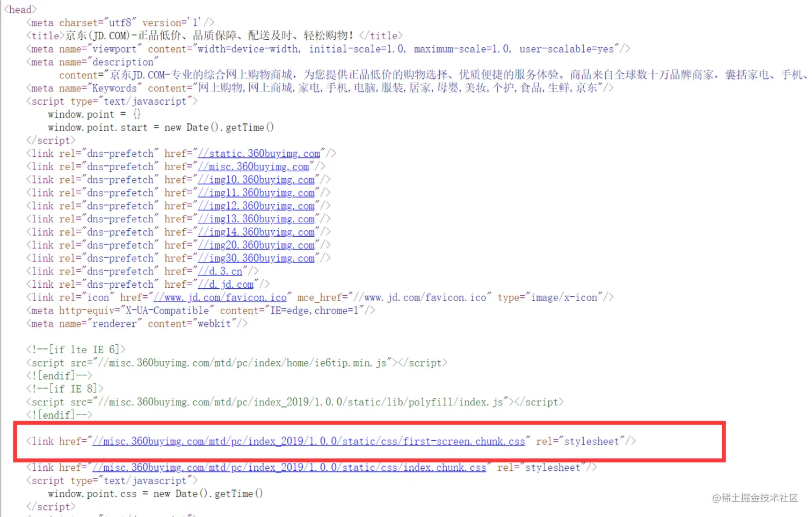Click the meta name="viewport" line

pos(328,49)
